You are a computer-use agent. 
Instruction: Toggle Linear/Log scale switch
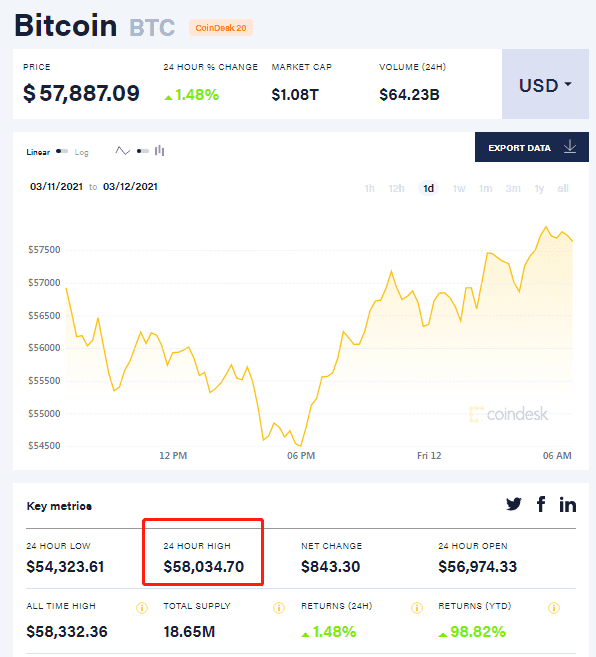(62, 151)
